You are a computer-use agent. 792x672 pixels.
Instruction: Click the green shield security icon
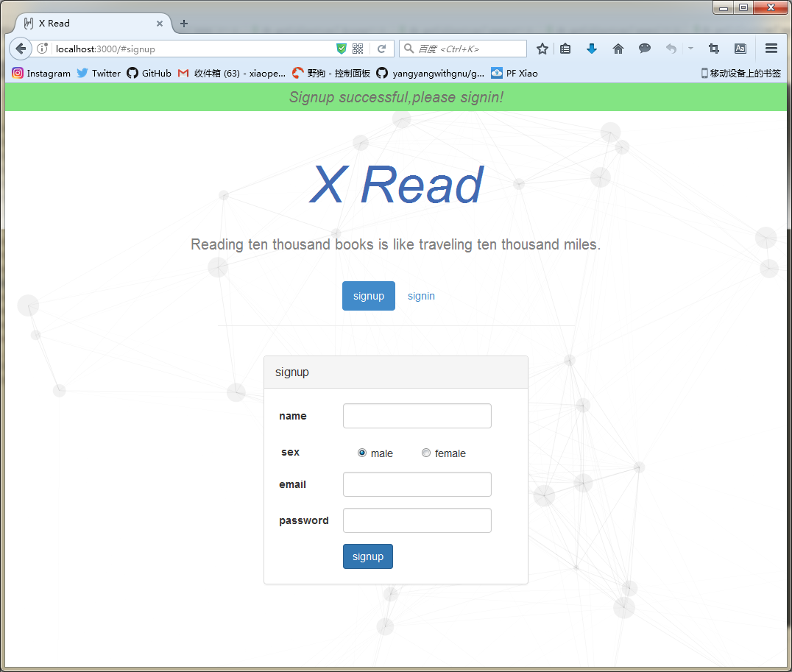pos(342,49)
